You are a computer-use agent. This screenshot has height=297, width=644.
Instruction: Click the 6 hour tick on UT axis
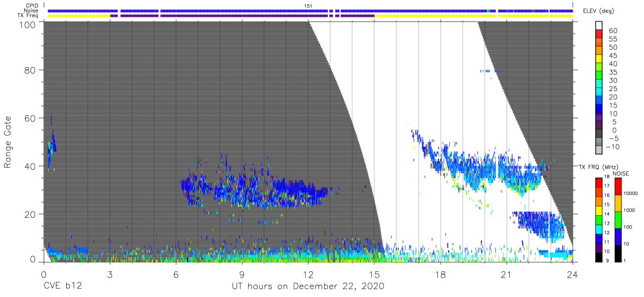pyautogui.click(x=176, y=274)
